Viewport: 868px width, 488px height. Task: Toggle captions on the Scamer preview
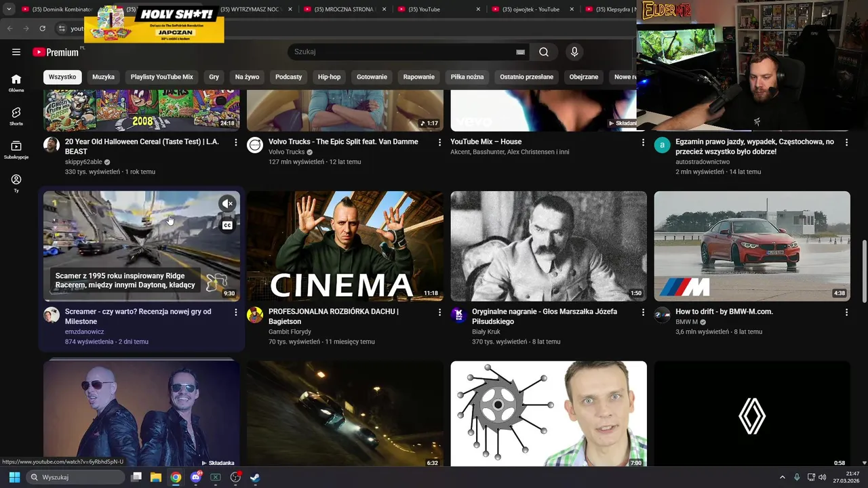(x=227, y=225)
